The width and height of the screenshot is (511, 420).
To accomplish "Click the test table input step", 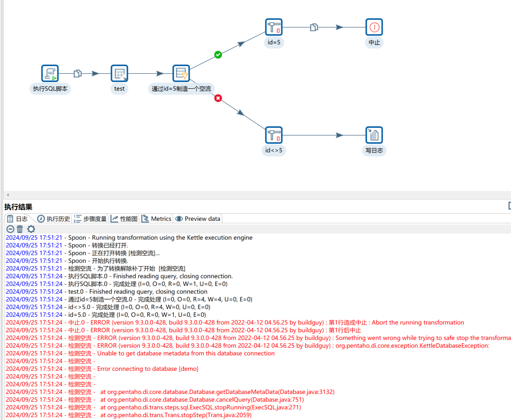I will pos(119,73).
